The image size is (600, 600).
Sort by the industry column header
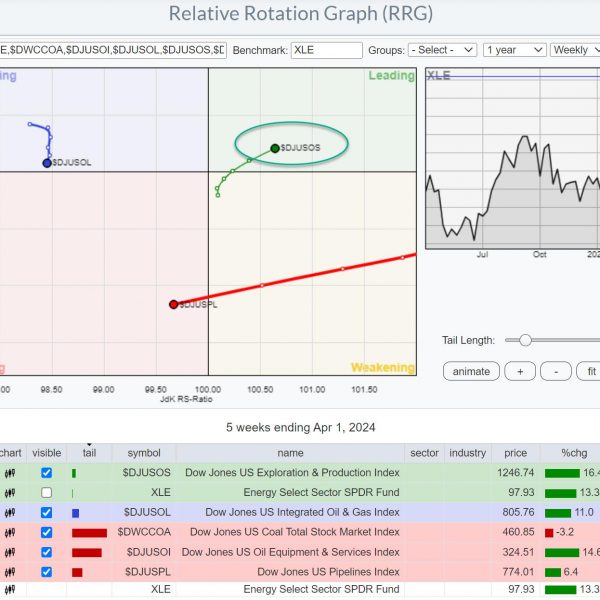[468, 453]
